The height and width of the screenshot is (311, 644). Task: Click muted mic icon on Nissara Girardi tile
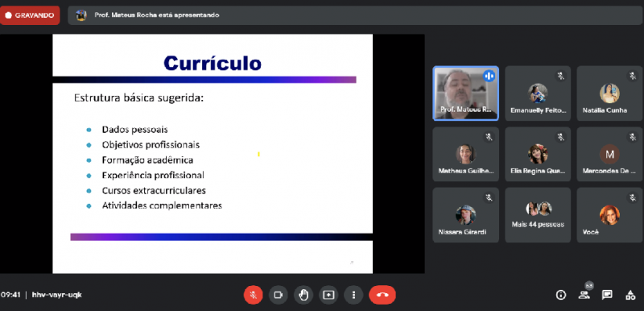pos(489,197)
